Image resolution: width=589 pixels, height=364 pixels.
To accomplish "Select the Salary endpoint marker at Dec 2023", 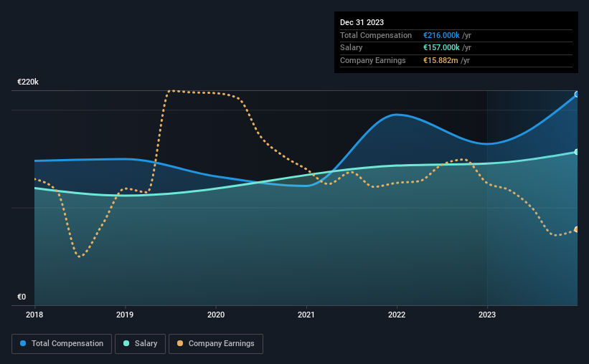I will [x=577, y=152].
